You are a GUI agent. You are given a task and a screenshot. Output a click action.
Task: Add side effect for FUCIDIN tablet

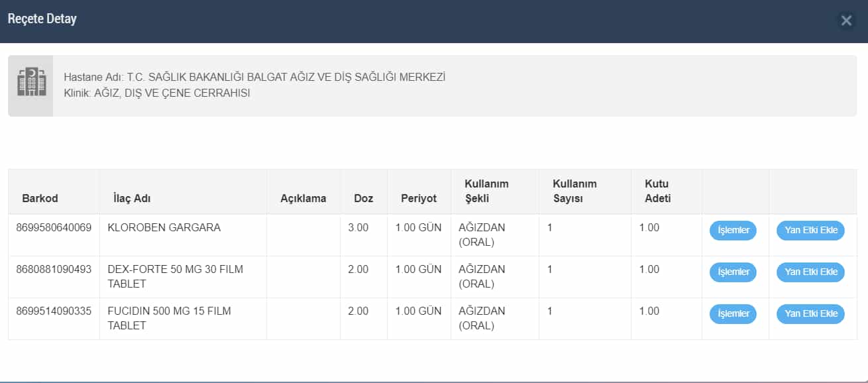[810, 313]
